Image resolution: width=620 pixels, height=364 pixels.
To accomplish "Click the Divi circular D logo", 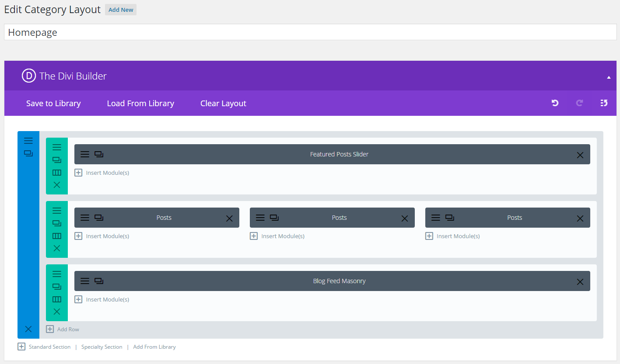I will 28,76.
